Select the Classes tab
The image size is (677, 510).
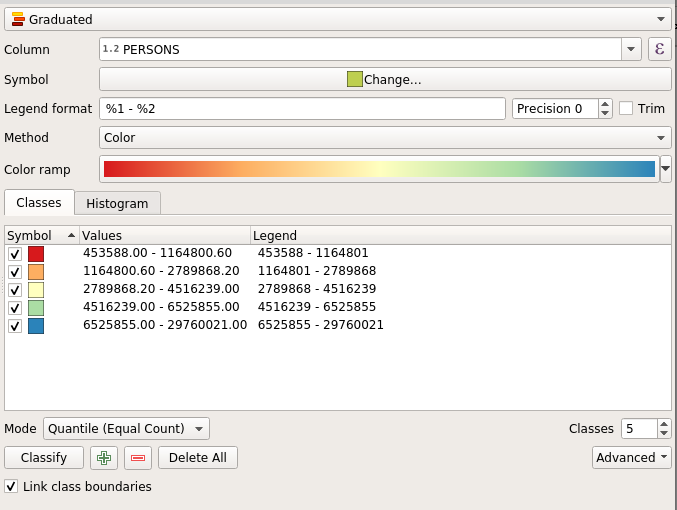(39, 202)
